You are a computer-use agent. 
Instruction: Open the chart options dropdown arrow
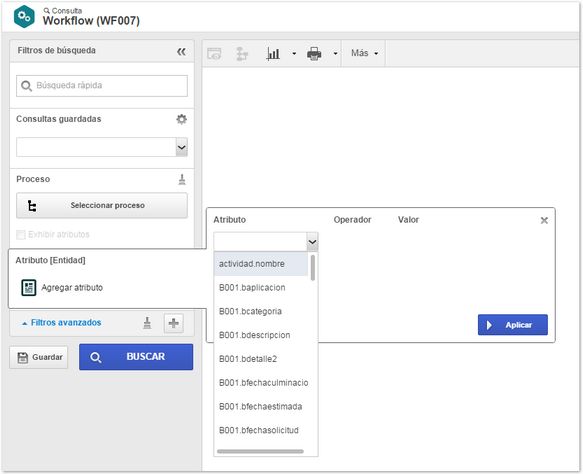coord(294,54)
